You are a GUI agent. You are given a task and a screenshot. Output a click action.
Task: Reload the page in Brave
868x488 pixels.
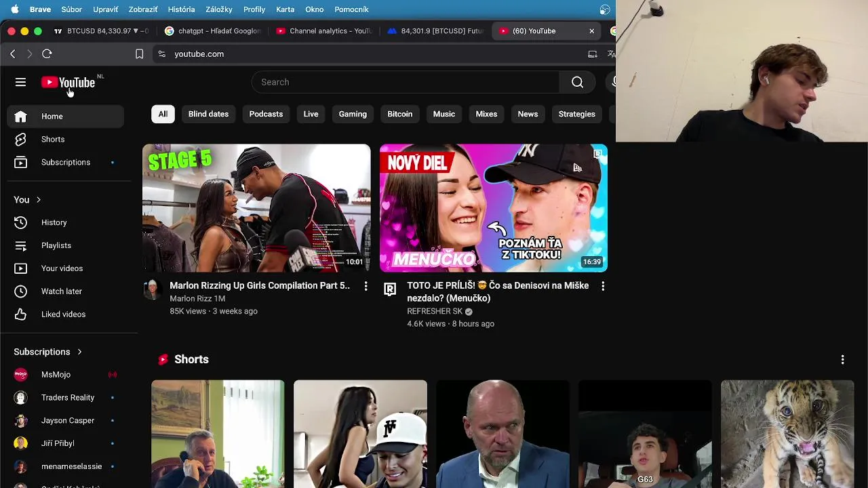click(47, 54)
